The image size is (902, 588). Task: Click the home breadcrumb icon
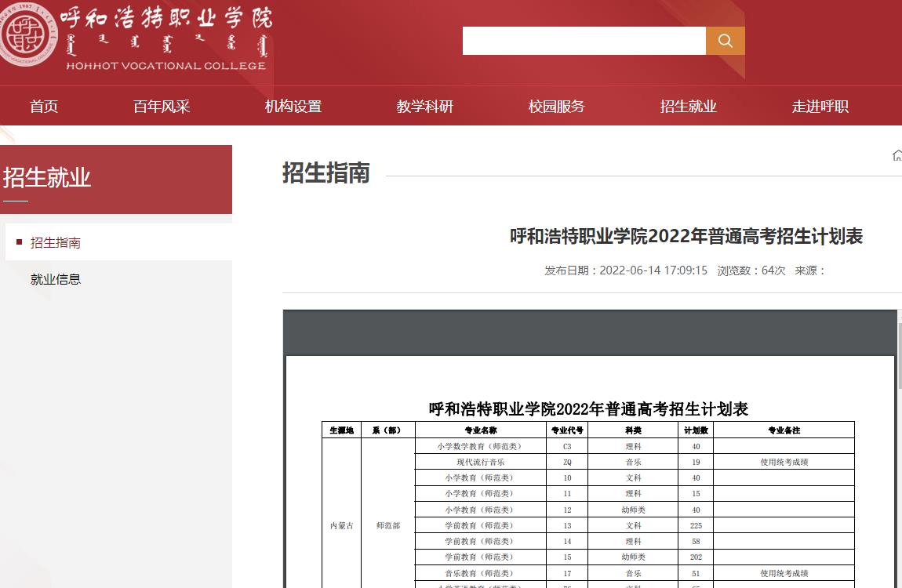pyautogui.click(x=897, y=155)
